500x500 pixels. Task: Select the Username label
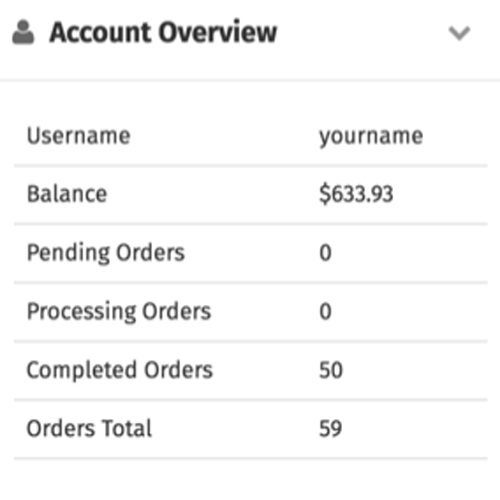pos(79,136)
